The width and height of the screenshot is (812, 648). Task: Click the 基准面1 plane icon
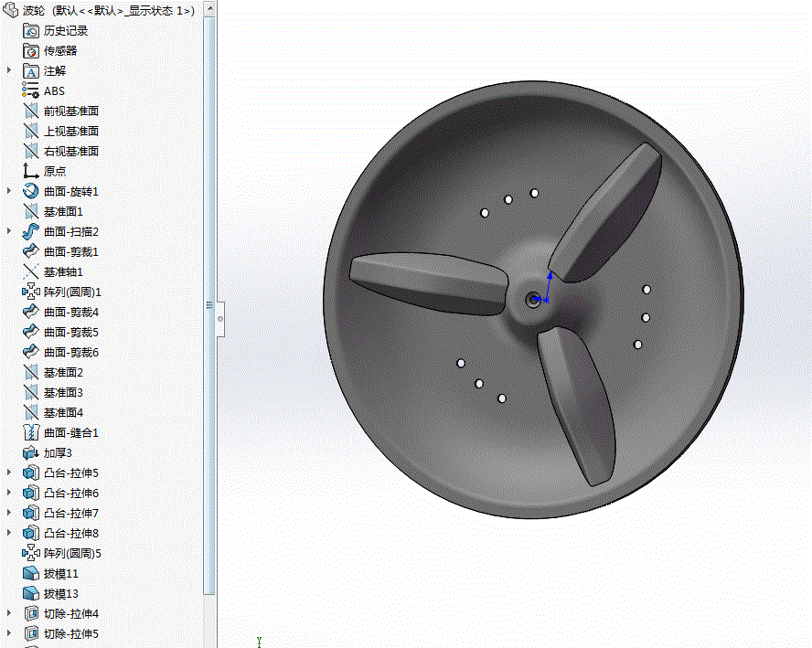click(x=31, y=211)
